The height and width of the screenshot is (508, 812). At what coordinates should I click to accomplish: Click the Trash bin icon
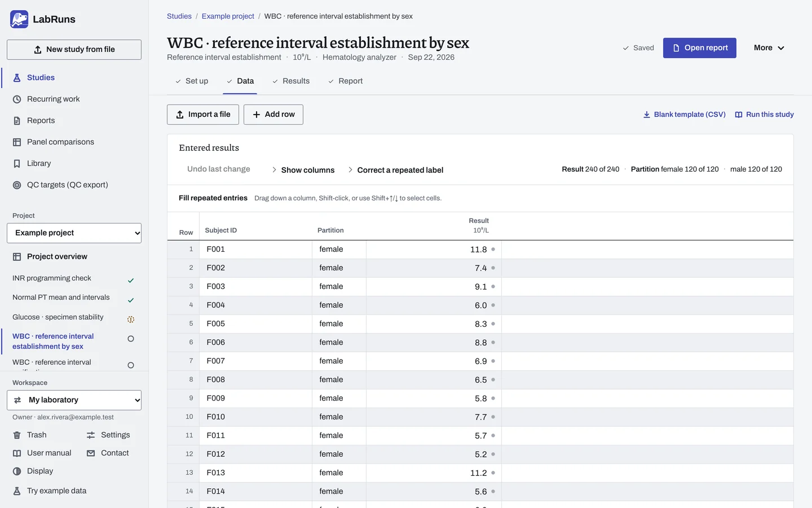[17, 435]
